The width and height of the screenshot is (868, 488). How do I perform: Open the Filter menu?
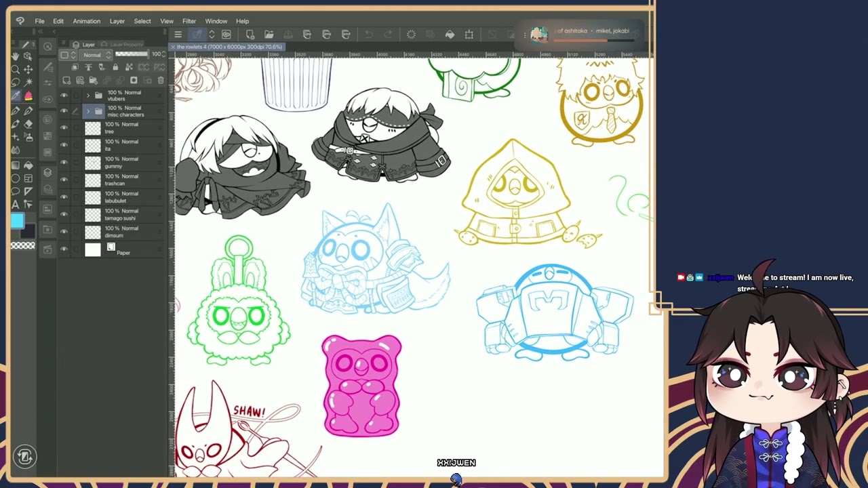[189, 21]
